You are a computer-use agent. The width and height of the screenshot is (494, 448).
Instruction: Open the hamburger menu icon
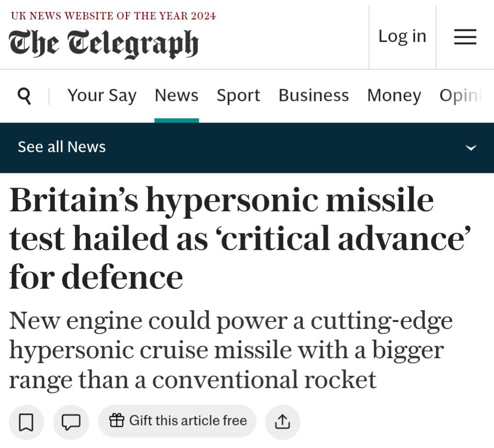pyautogui.click(x=465, y=37)
